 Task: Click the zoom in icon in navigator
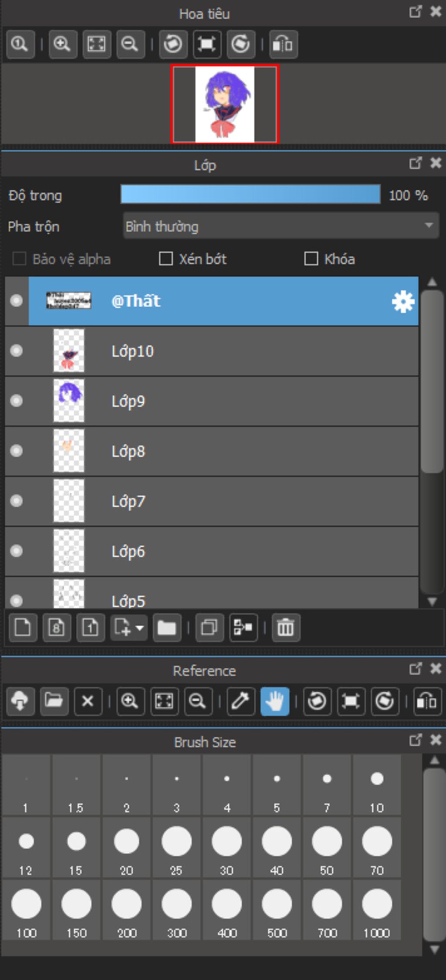click(x=63, y=44)
